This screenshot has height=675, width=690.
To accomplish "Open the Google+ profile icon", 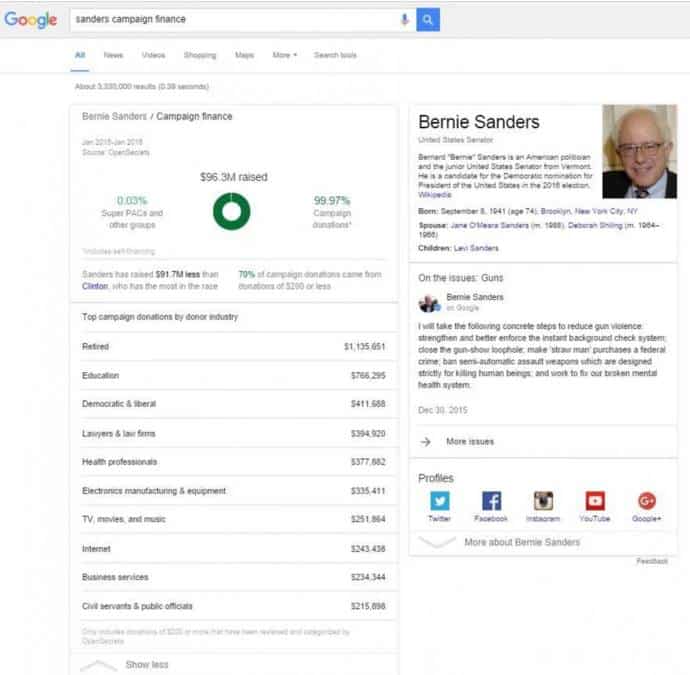I will (x=646, y=501).
